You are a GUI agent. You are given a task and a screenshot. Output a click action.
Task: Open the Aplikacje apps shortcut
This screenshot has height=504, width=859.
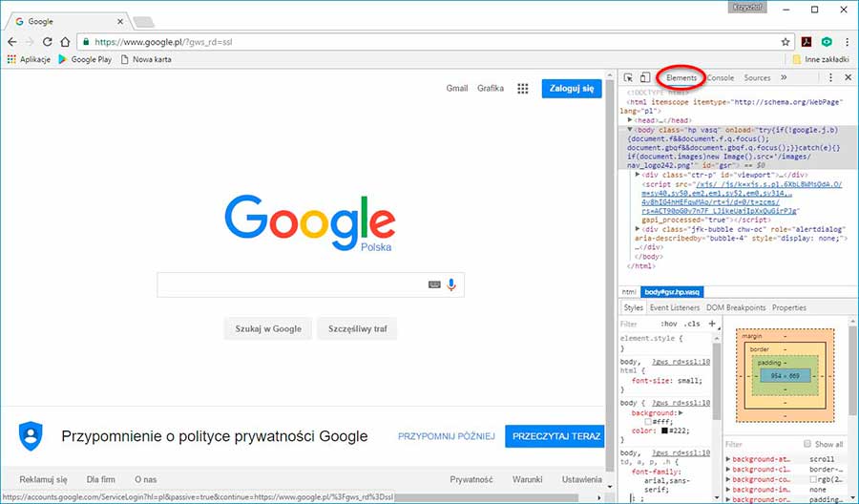[x=29, y=59]
